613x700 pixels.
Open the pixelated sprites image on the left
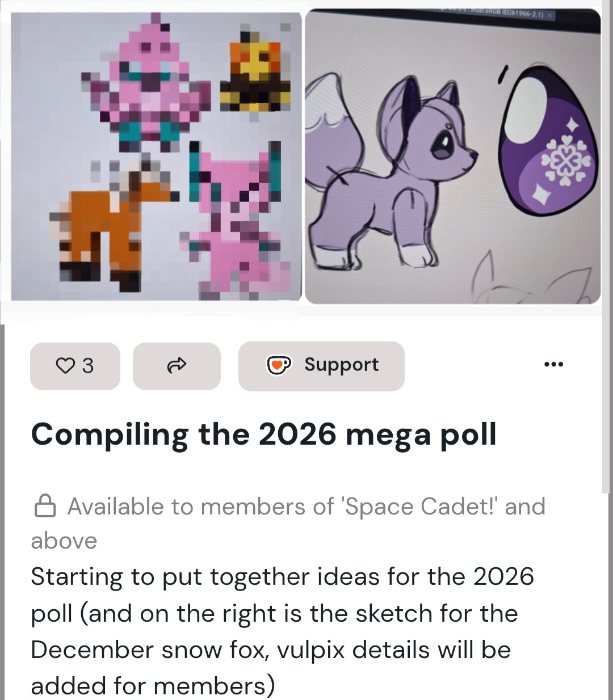156,156
